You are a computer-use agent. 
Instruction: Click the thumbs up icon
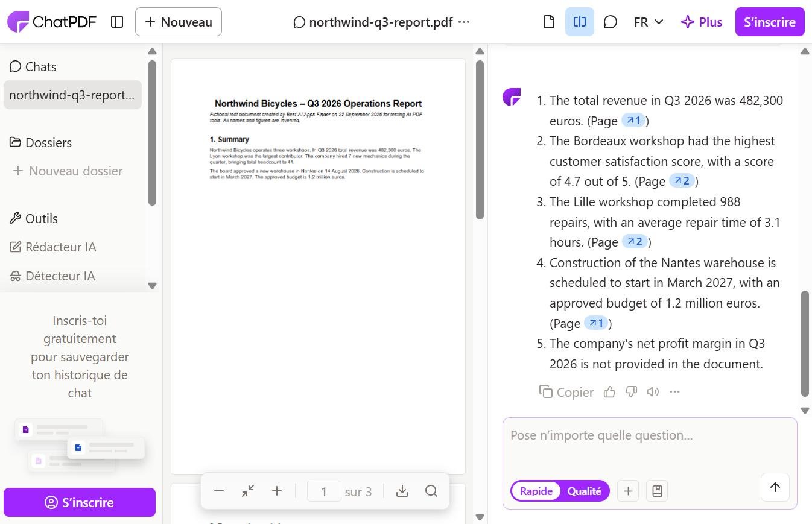[610, 392]
